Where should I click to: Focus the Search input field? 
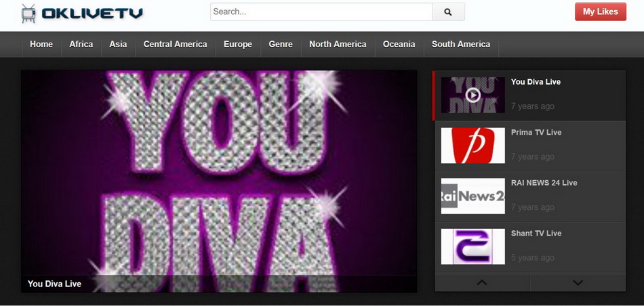click(321, 12)
